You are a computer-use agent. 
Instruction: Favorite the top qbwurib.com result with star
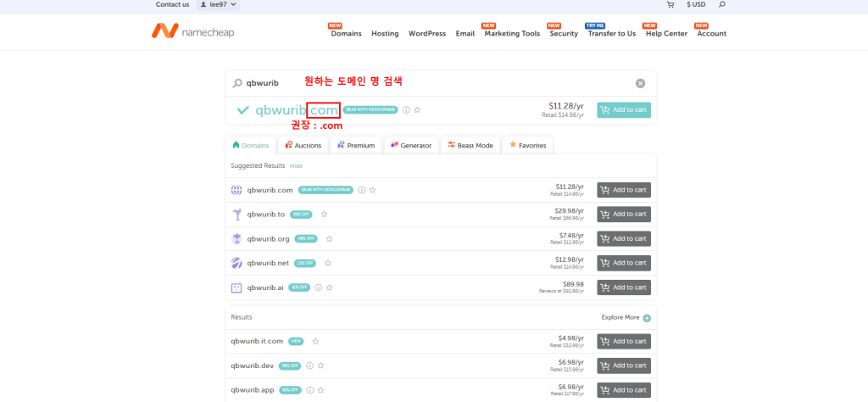[x=417, y=109]
